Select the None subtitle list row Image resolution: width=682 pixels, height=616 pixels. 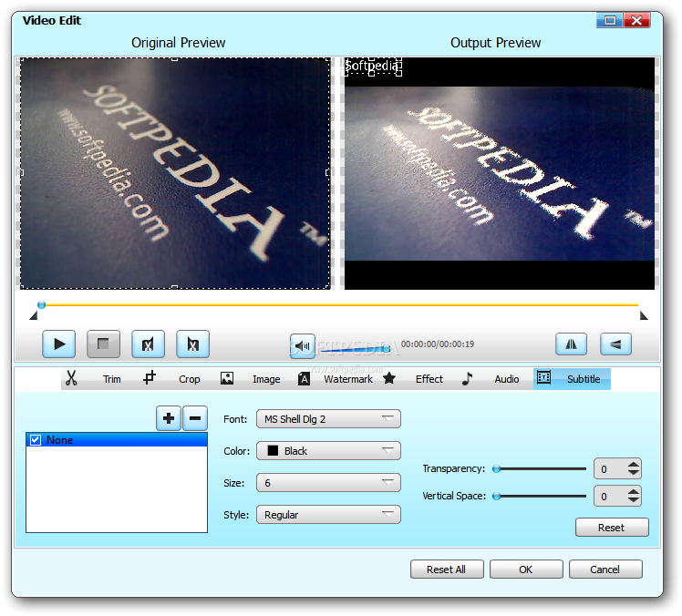pyautogui.click(x=117, y=440)
